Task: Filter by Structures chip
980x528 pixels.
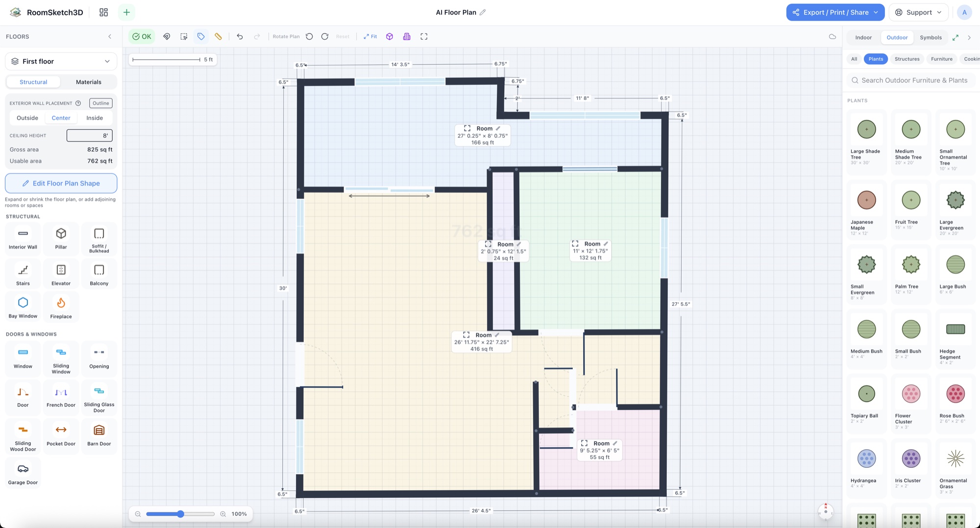Action: point(907,59)
